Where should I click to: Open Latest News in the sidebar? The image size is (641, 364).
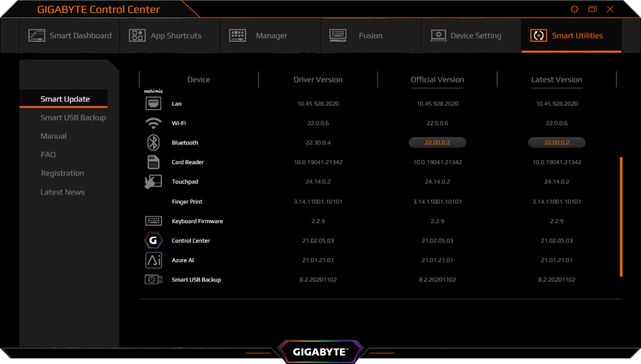(63, 192)
